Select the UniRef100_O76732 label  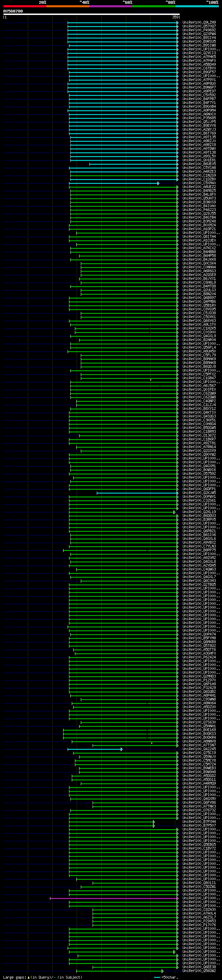coord(199,810)
